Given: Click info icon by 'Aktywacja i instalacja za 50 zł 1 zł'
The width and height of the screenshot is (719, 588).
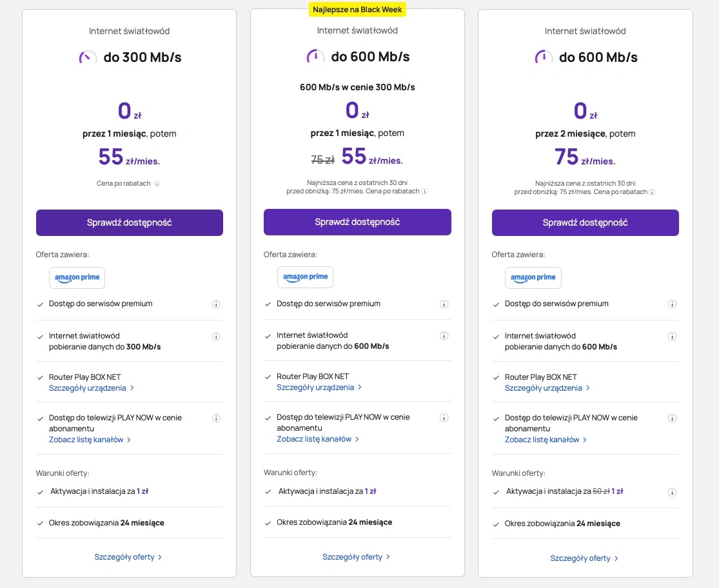Looking at the screenshot, I should tap(672, 492).
